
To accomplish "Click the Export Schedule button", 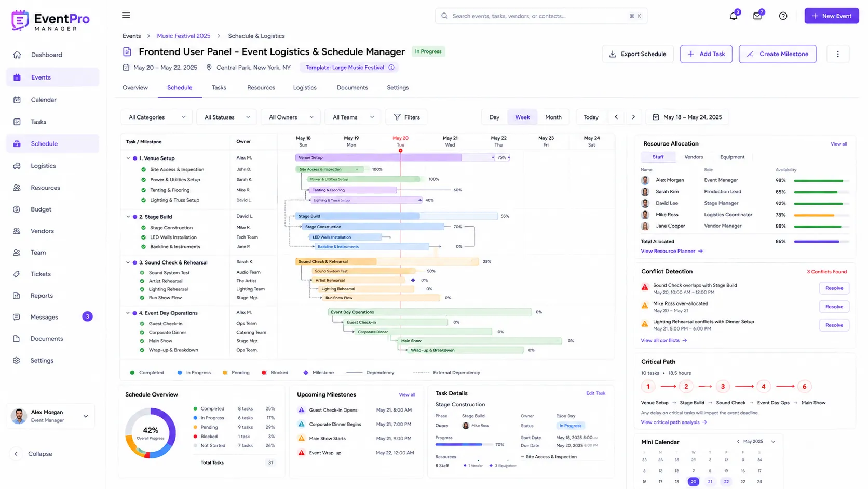I will (638, 54).
